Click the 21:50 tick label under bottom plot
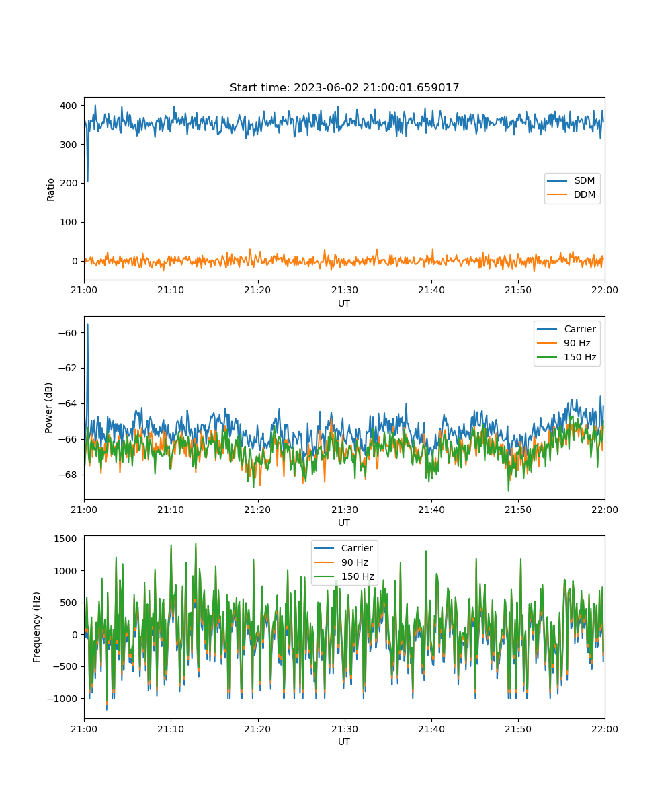 point(517,728)
